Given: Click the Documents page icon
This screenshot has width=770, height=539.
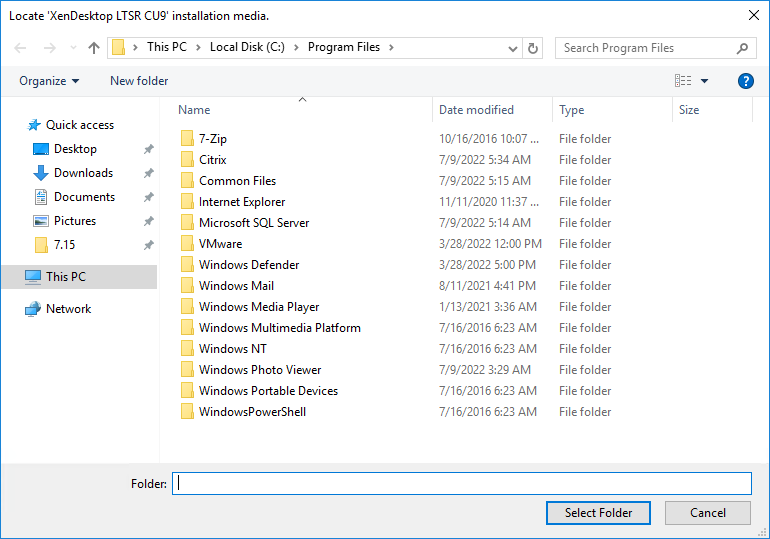Looking at the screenshot, I should coord(41,197).
